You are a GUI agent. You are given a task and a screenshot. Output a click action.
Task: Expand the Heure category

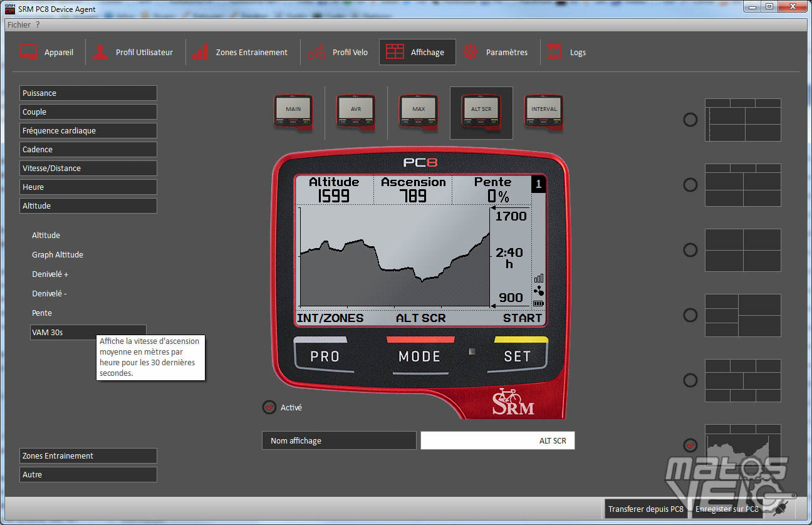(x=88, y=187)
